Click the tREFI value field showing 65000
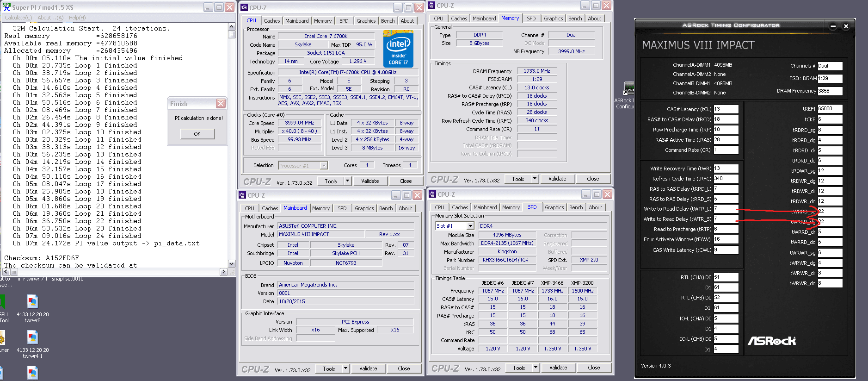Image resolution: width=868 pixels, height=381 pixels. pyautogui.click(x=830, y=109)
